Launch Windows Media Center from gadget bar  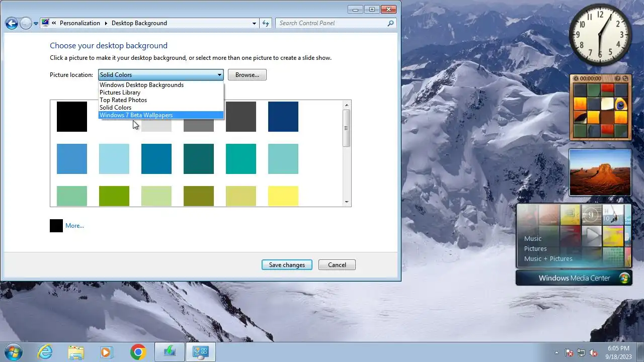coord(574,278)
